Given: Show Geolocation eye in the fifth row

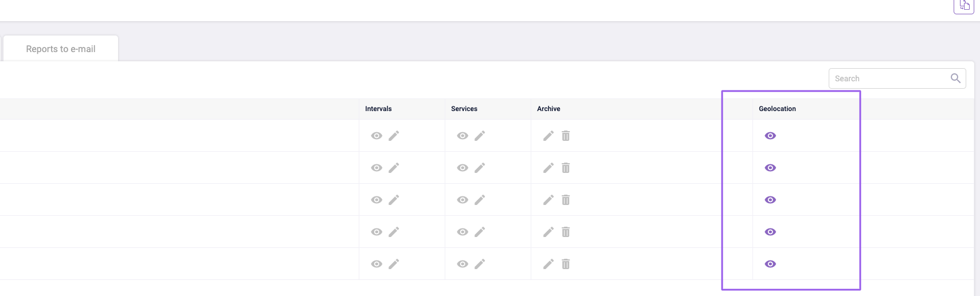Looking at the screenshot, I should [x=770, y=264].
